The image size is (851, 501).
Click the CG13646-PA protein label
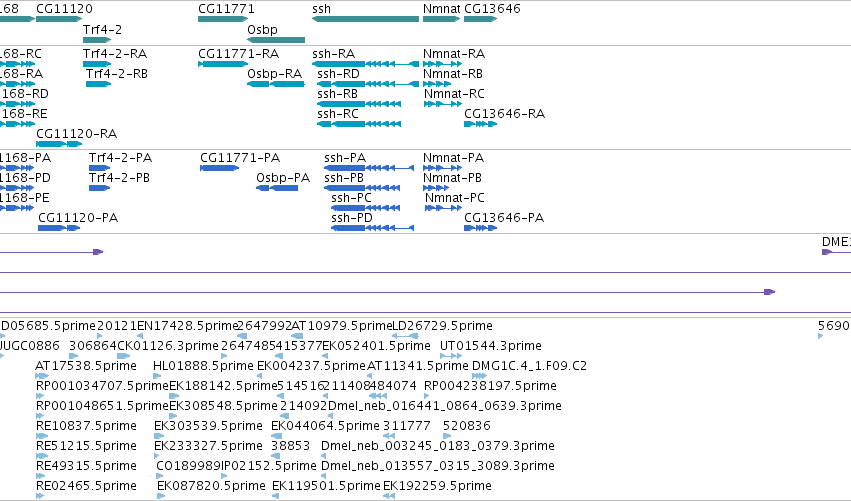tap(504, 218)
